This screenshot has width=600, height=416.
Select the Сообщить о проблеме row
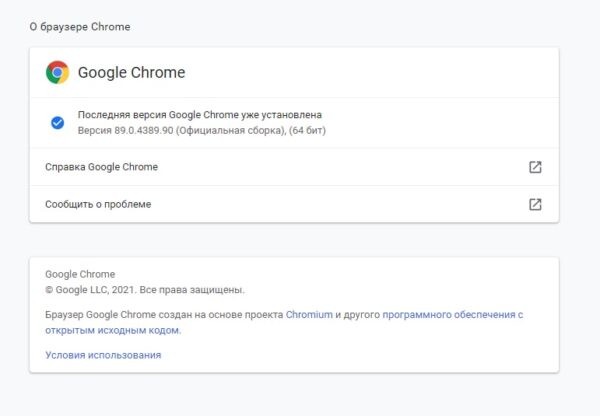[x=294, y=204]
